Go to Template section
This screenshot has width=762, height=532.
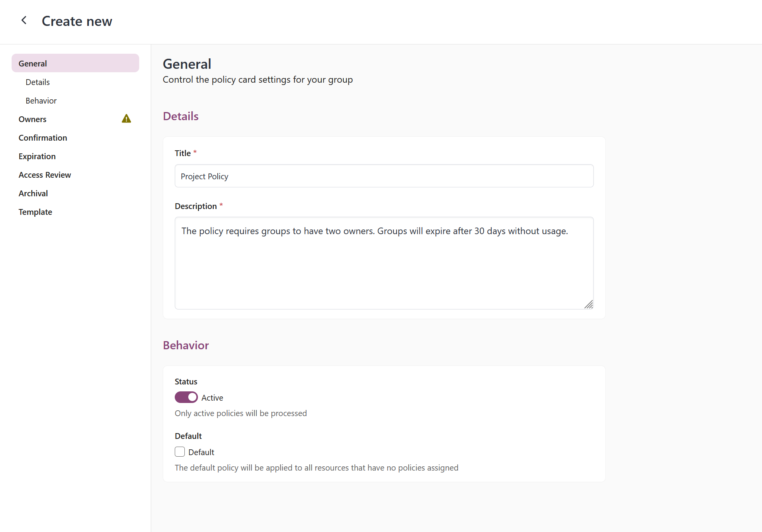coord(35,212)
